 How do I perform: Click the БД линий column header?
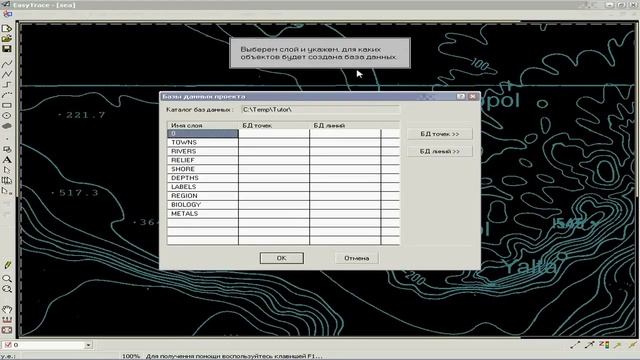[345, 125]
